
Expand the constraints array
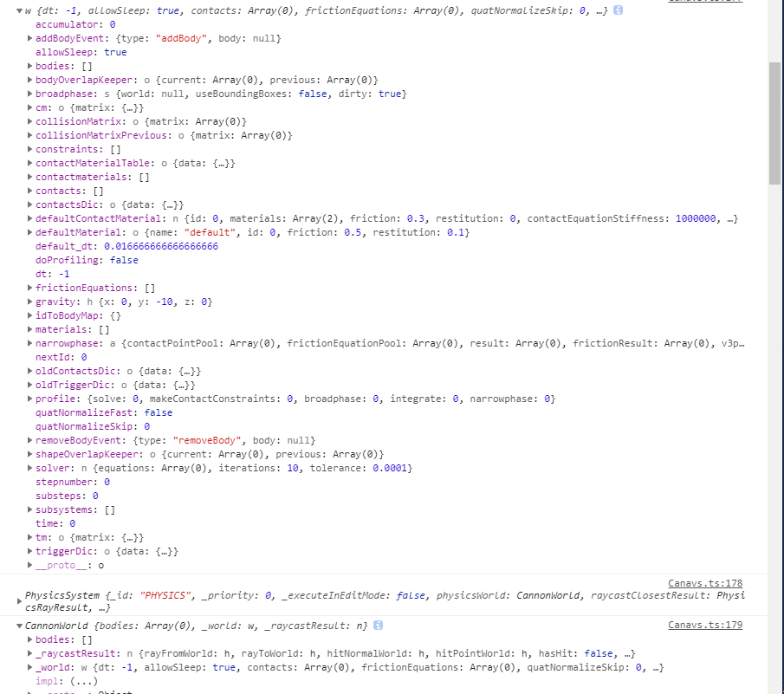coord(29,150)
